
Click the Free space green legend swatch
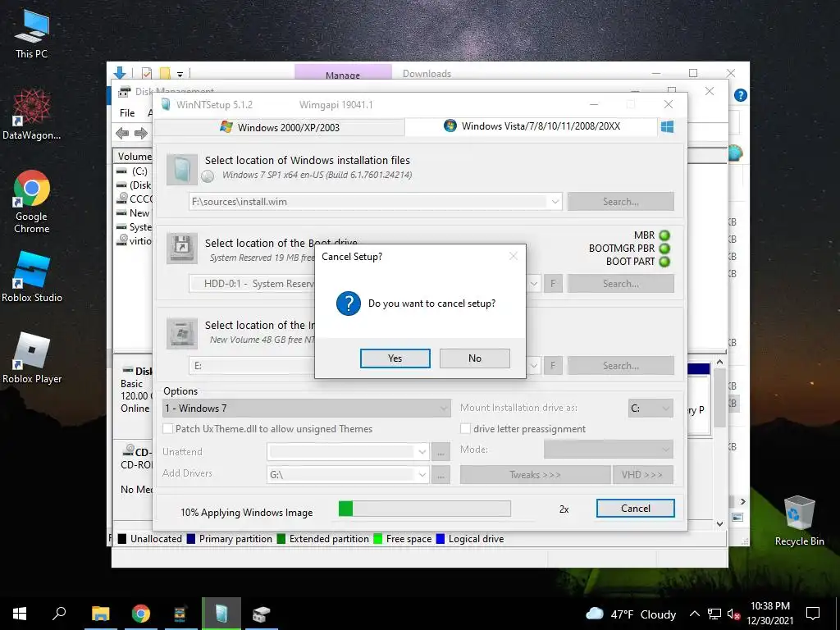(x=377, y=539)
